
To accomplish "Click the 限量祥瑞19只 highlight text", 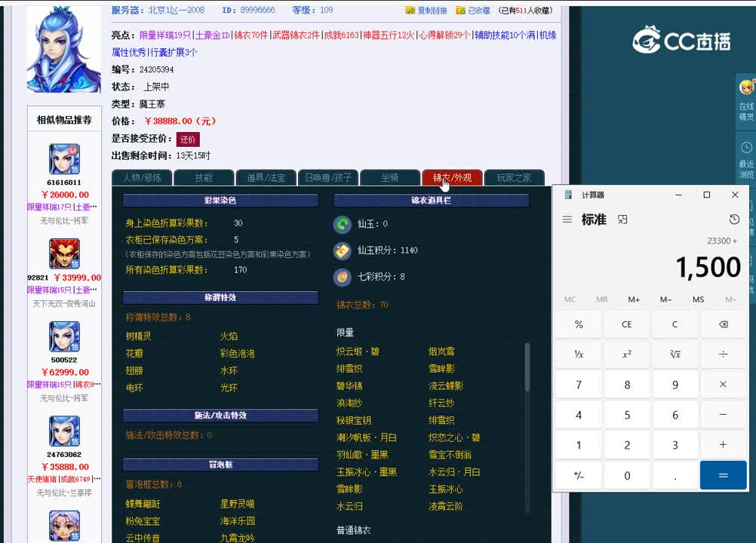I will [165, 35].
